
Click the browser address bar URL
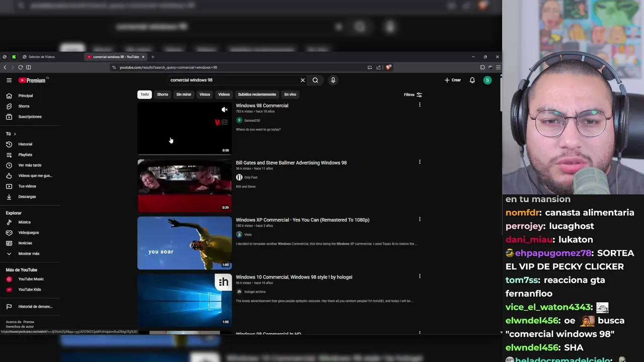click(168, 67)
